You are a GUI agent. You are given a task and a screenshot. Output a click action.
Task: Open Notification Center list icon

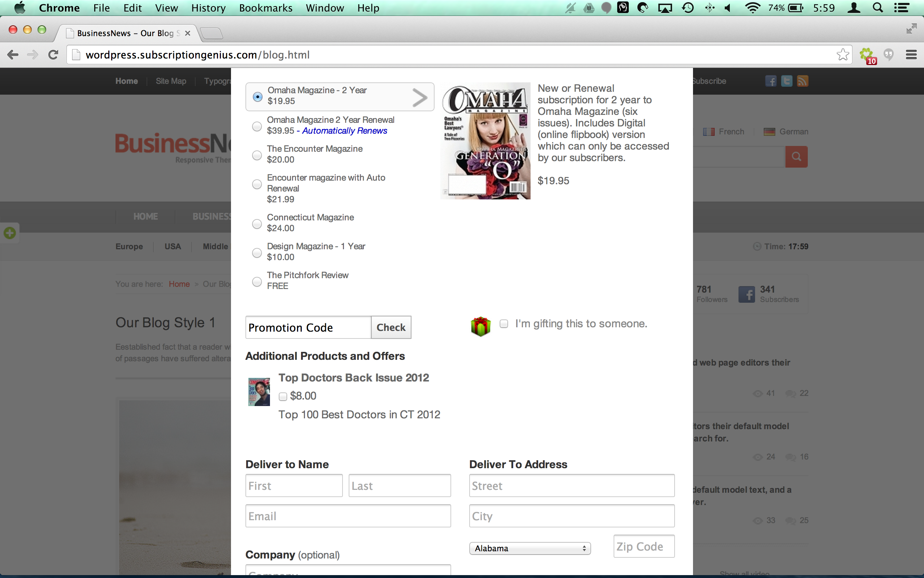[x=902, y=8]
